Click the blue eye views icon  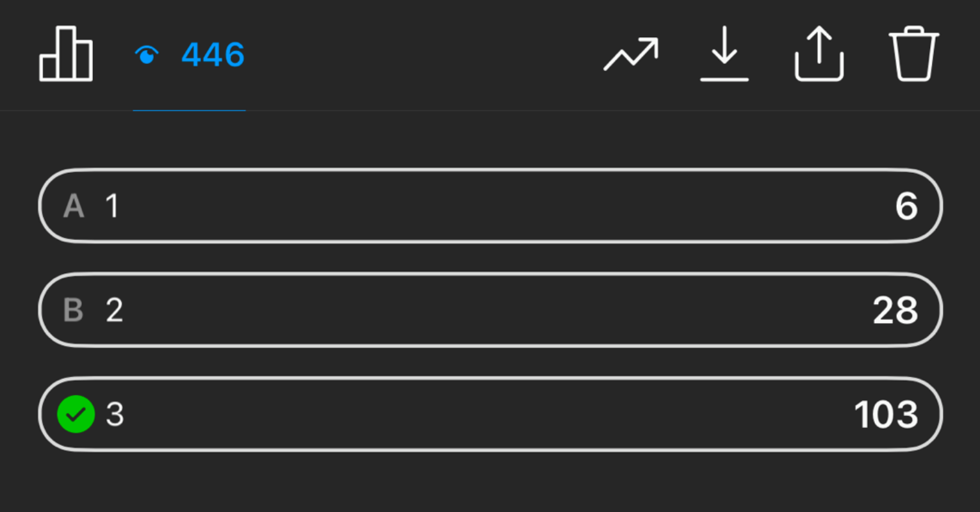pyautogui.click(x=147, y=56)
